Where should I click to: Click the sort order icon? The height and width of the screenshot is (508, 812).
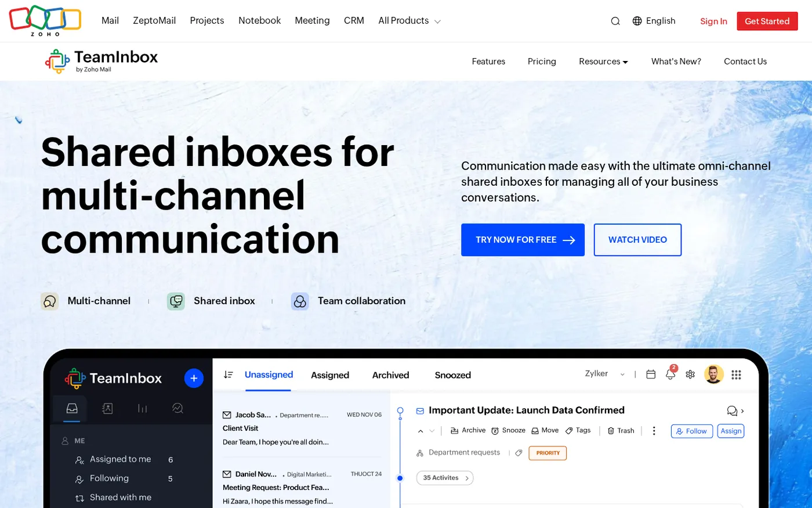coord(228,374)
